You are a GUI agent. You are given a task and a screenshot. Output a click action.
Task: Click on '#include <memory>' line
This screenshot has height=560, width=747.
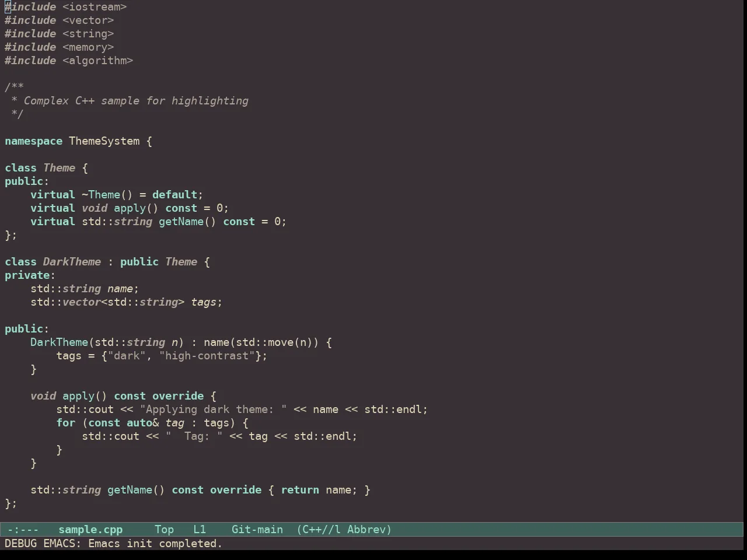(x=60, y=47)
